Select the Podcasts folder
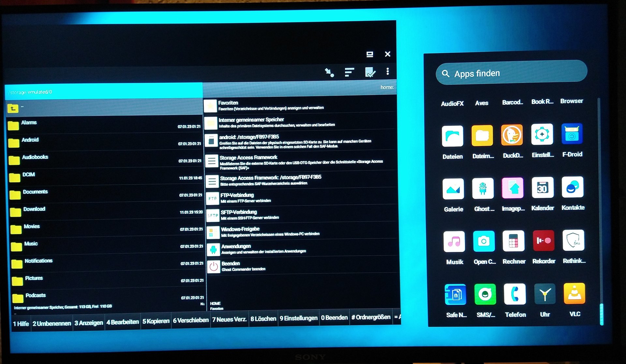The height and width of the screenshot is (364, 626). 108,296
